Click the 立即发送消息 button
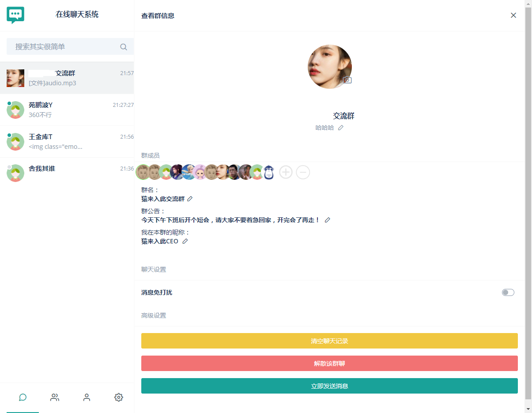 [x=329, y=386]
